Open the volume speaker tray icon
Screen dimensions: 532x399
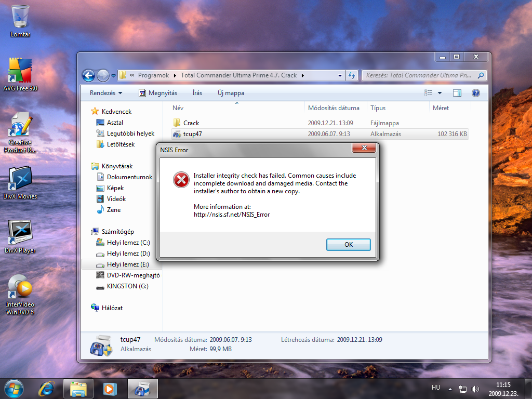[475, 389]
